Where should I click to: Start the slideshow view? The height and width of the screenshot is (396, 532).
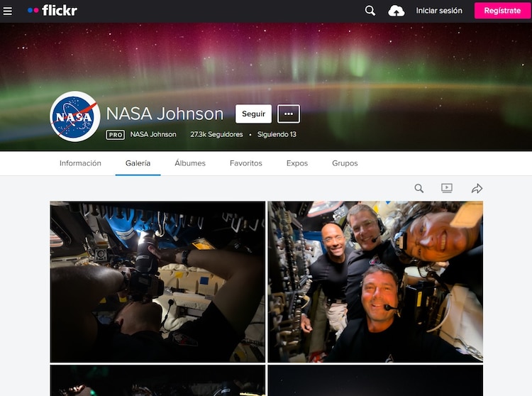[x=447, y=188]
